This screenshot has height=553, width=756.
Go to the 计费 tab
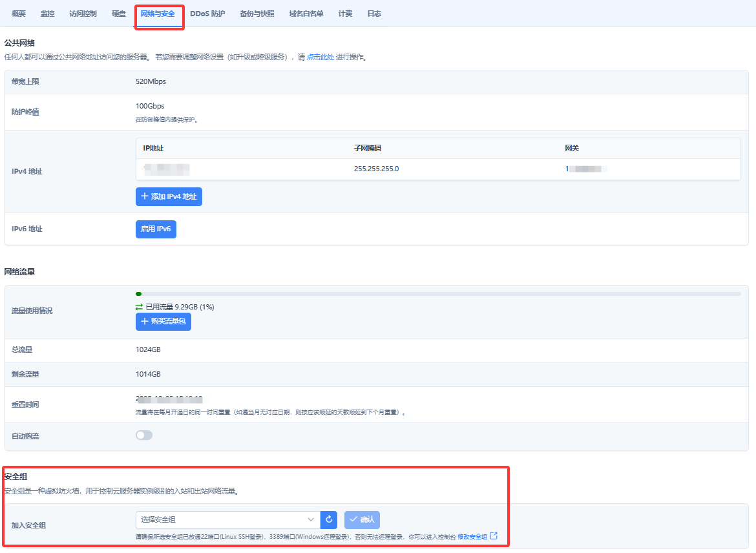tap(345, 14)
